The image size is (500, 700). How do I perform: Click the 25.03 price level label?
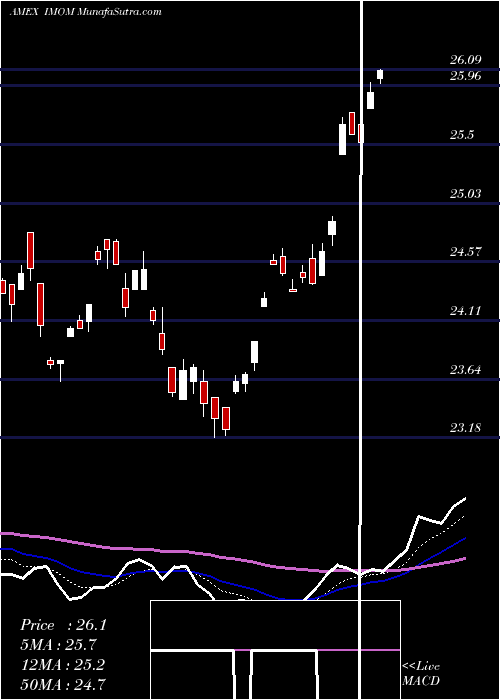[466, 194]
